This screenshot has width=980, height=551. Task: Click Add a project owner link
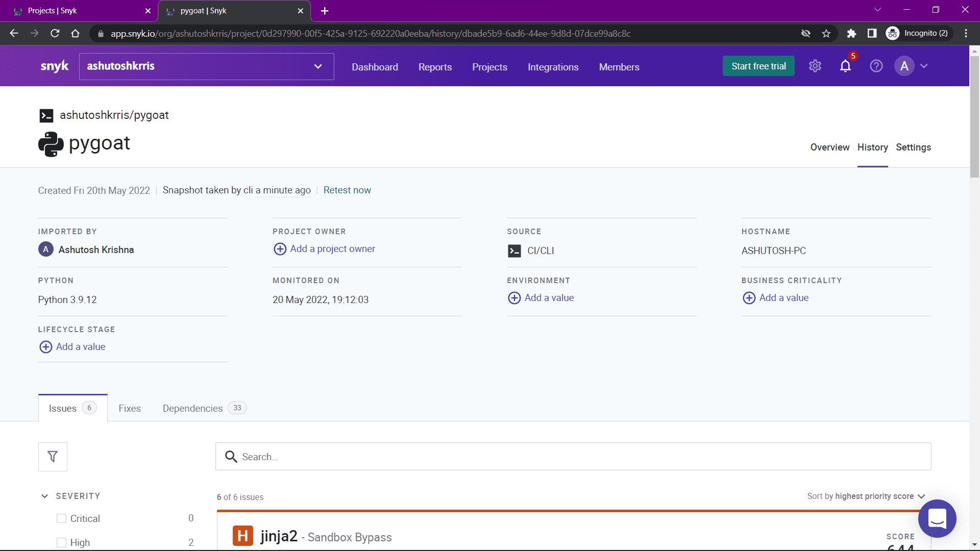coord(332,249)
